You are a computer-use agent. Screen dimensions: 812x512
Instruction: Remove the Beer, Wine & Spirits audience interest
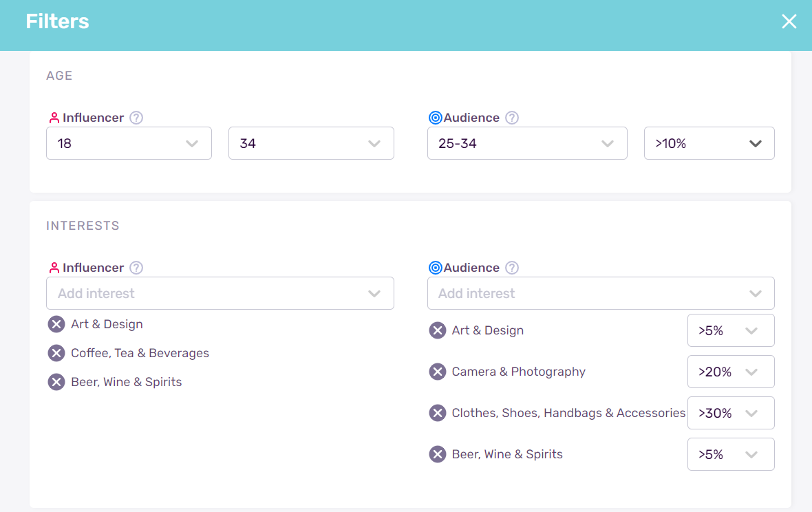(438, 454)
